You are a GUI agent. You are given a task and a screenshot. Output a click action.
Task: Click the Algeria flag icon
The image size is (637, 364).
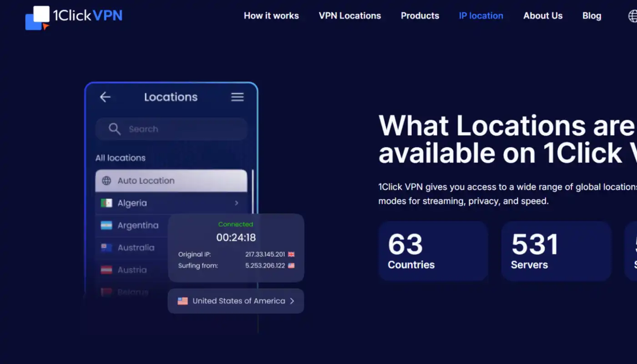pos(106,203)
